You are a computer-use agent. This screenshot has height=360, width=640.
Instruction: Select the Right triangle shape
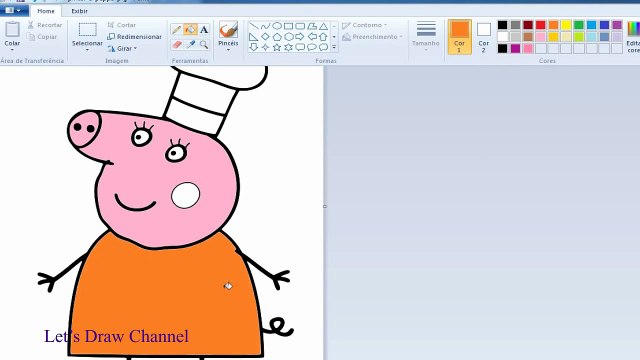[253, 37]
